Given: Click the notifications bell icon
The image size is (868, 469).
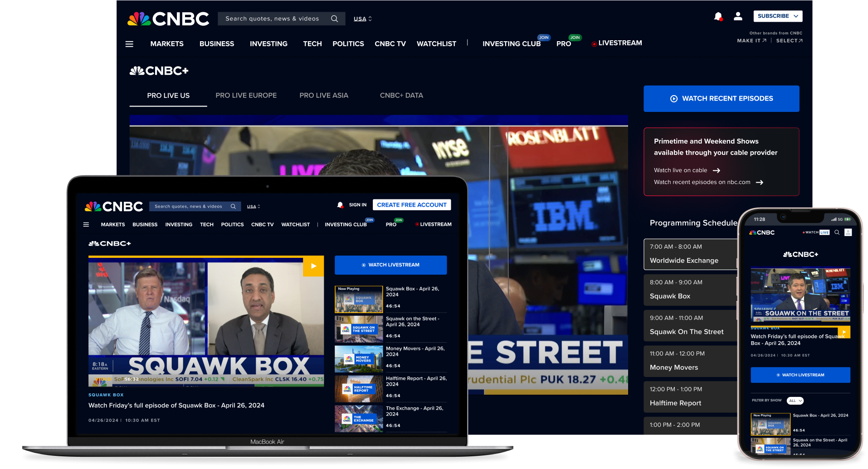Looking at the screenshot, I should (718, 16).
